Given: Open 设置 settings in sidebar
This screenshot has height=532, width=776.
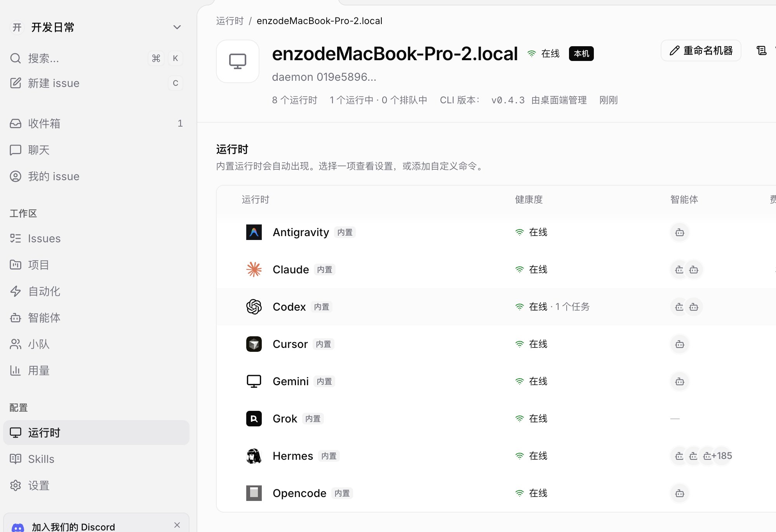Looking at the screenshot, I should tap(96, 485).
